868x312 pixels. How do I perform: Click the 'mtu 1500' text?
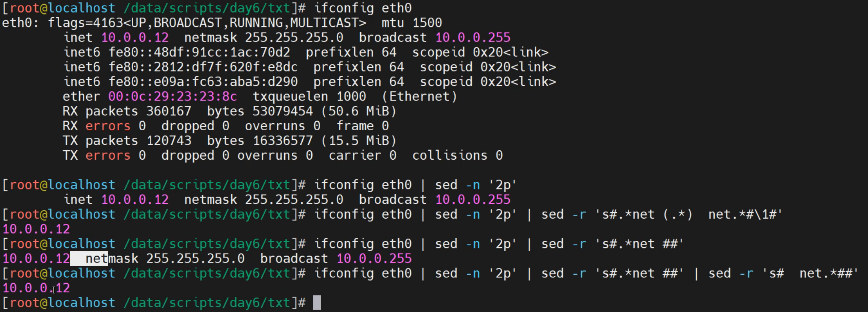(411, 23)
